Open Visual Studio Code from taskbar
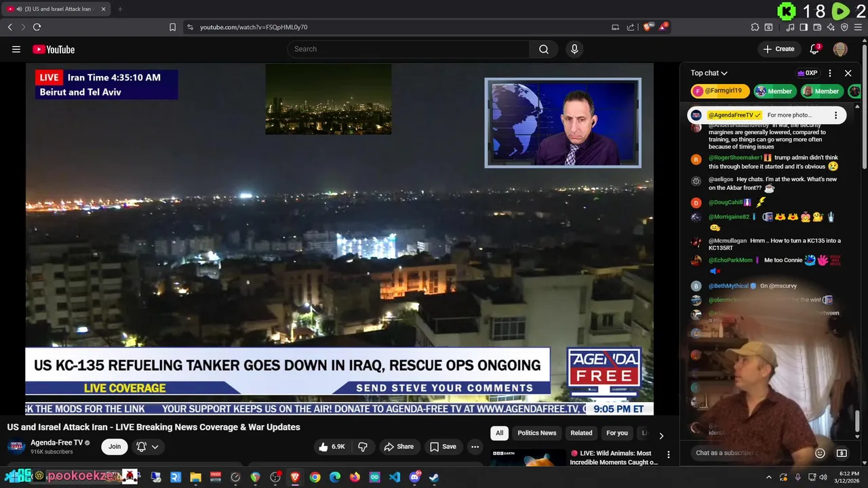868x488 pixels. pyautogui.click(x=395, y=477)
